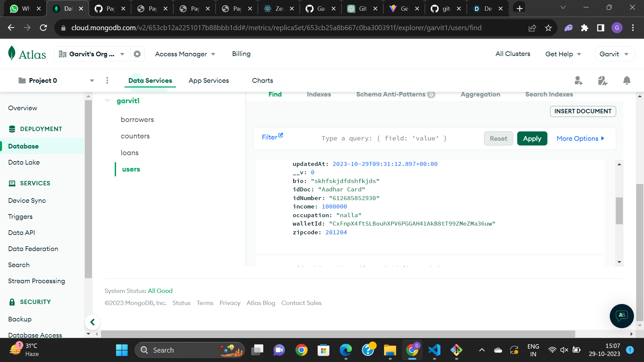Expand the Garvit's Org dropdown
This screenshot has height=362, width=644.
122,54
